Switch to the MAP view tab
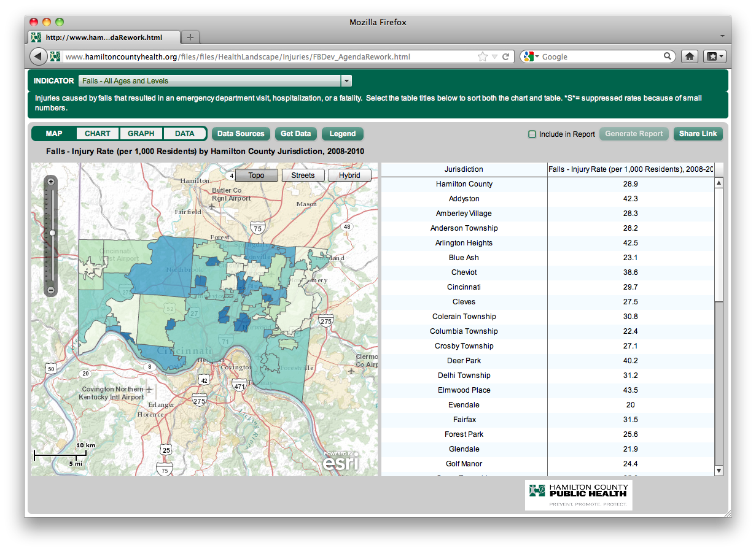756x551 pixels. [54, 134]
